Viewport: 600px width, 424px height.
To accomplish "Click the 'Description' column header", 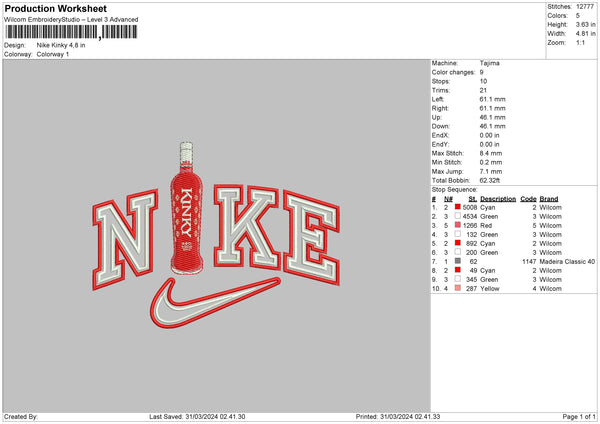I will pyautogui.click(x=498, y=199).
